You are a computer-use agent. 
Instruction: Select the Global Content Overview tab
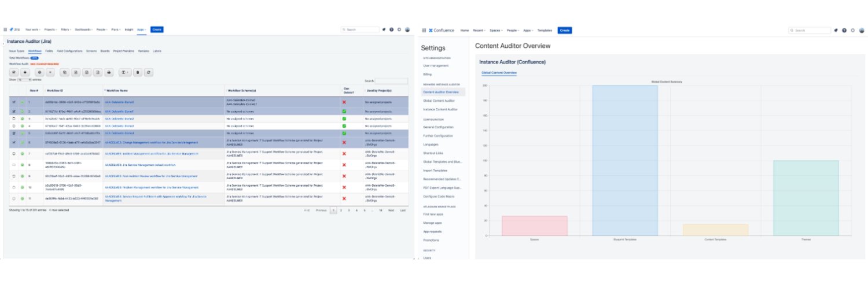pos(499,73)
